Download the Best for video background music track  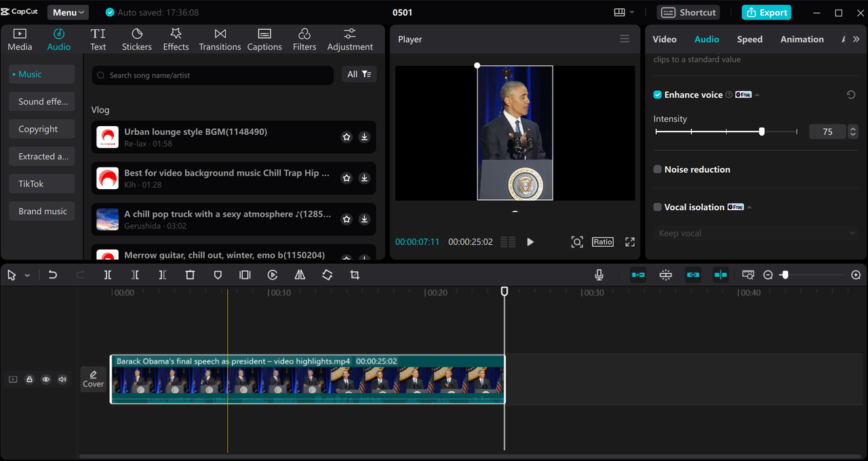click(x=364, y=178)
